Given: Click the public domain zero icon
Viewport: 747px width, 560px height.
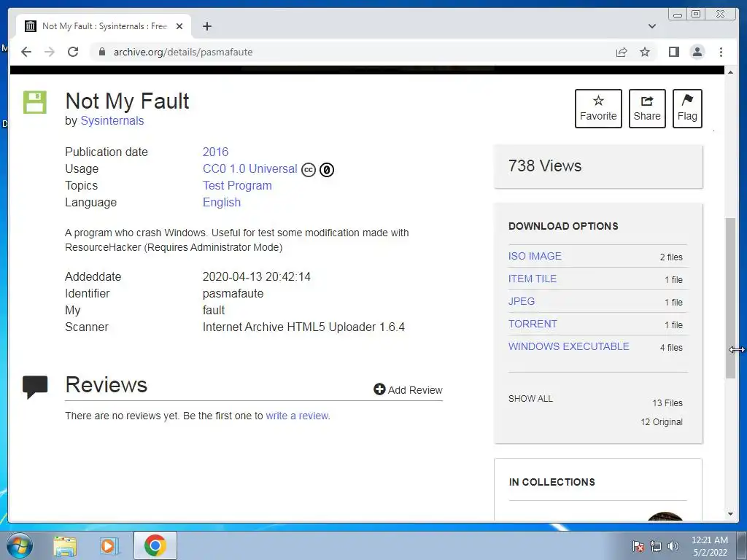Looking at the screenshot, I should [x=326, y=169].
